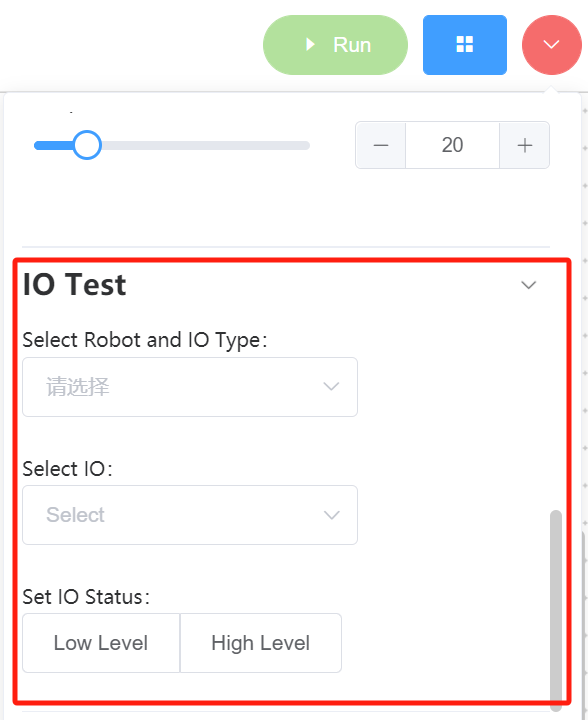This screenshot has width=588, height=720.
Task: Click the gray slider track right side
Action: 206,146
